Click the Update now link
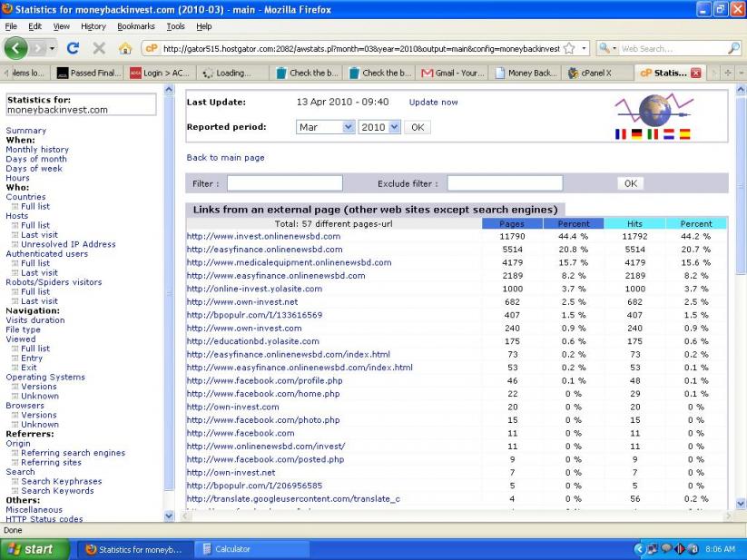The width and height of the screenshot is (747, 560). (433, 102)
